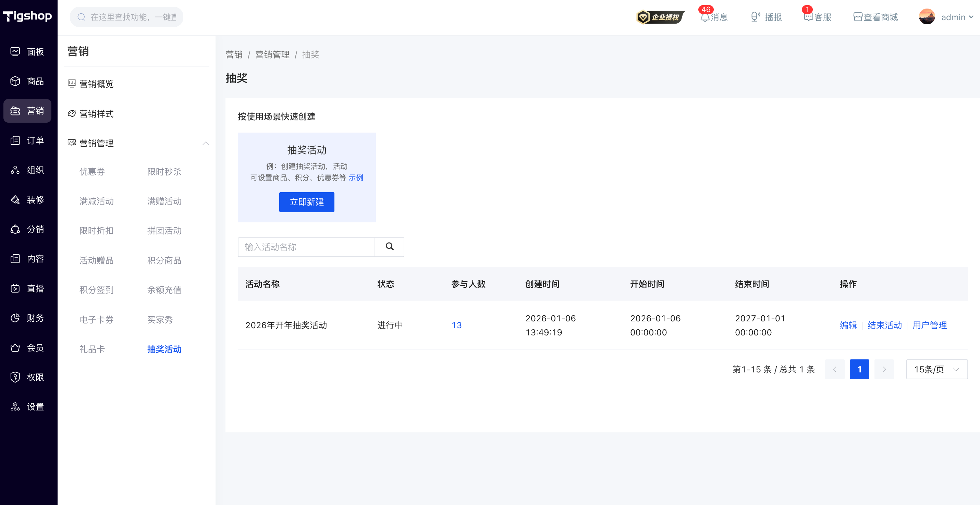Open the 会员 members sidebar item
Viewport: 980px width, 505px height.
point(27,347)
